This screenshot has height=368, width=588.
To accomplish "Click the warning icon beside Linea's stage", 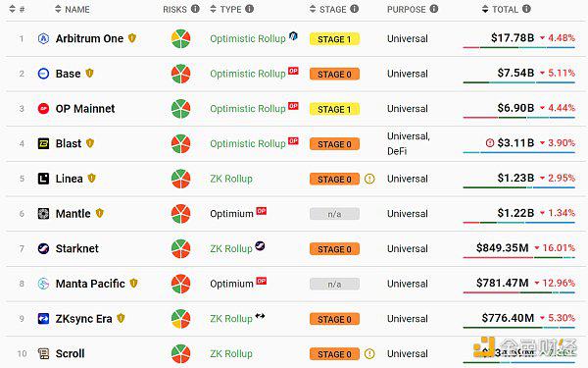I will 369,179.
